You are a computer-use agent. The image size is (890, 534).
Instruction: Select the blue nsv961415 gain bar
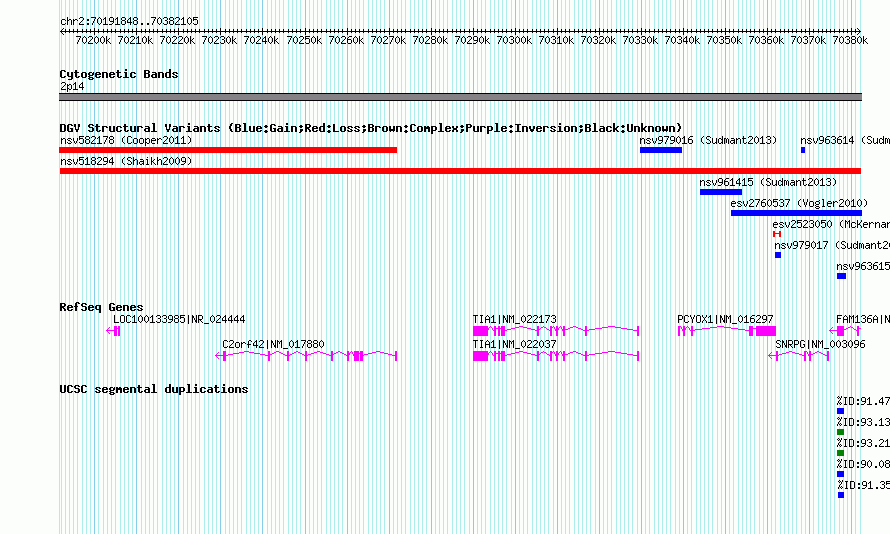point(721,192)
